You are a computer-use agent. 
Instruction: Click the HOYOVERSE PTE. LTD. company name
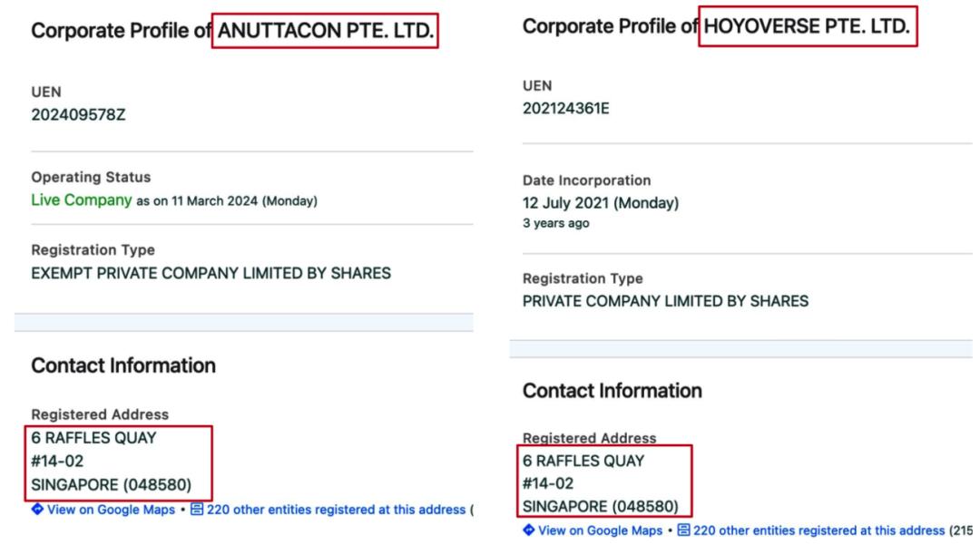[808, 27]
